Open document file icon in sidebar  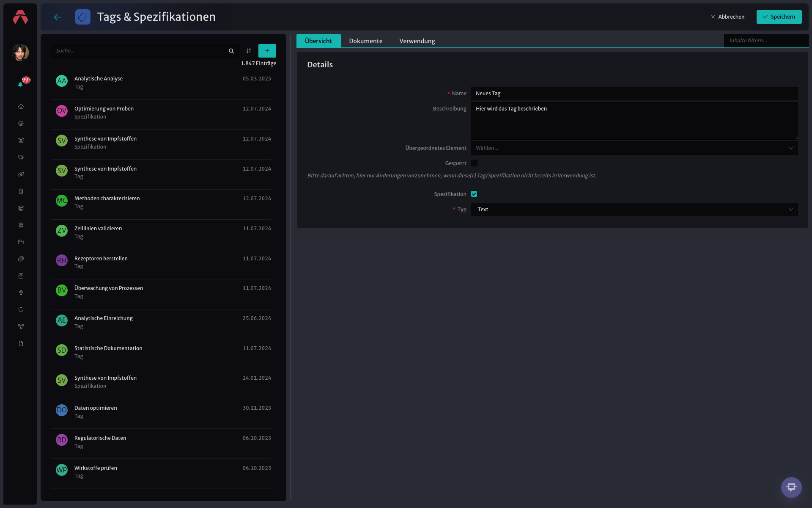pyautogui.click(x=21, y=344)
